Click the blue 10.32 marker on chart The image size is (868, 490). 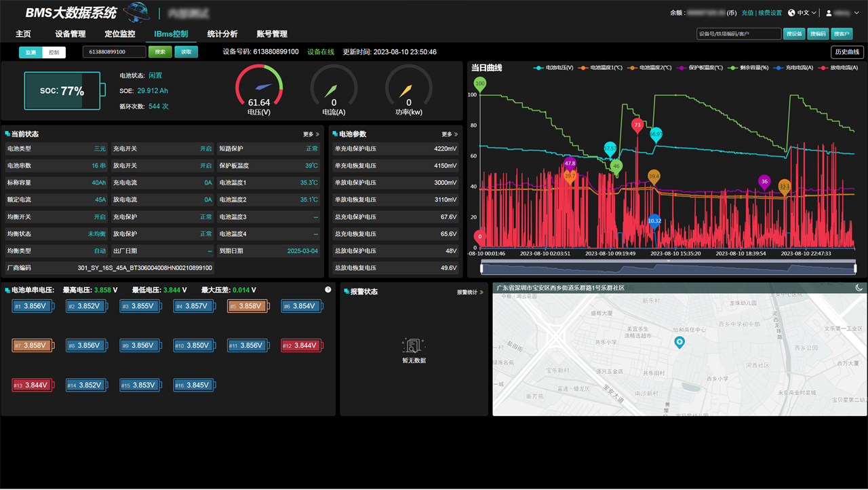pyautogui.click(x=654, y=221)
